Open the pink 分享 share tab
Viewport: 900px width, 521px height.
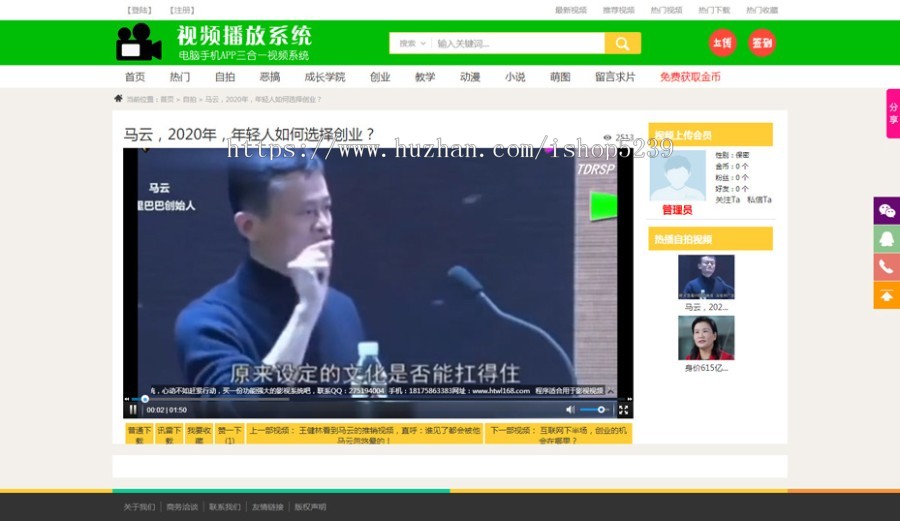[x=893, y=114]
